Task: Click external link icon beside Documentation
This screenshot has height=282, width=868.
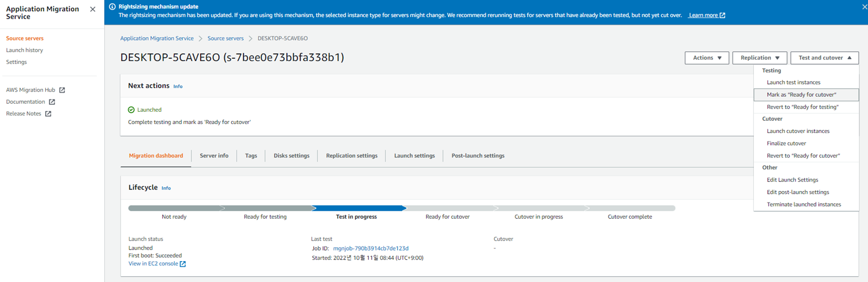Action: coord(52,102)
